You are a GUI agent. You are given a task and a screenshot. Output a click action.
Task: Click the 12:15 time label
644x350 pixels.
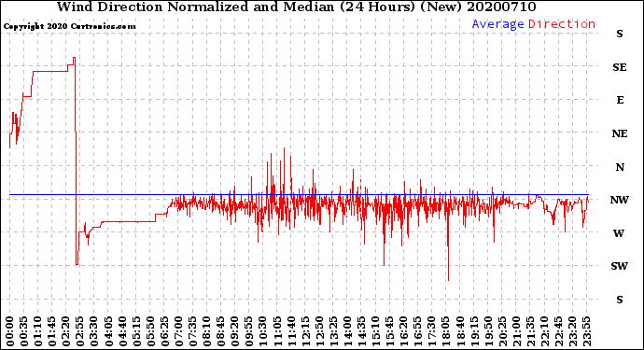(x=305, y=331)
